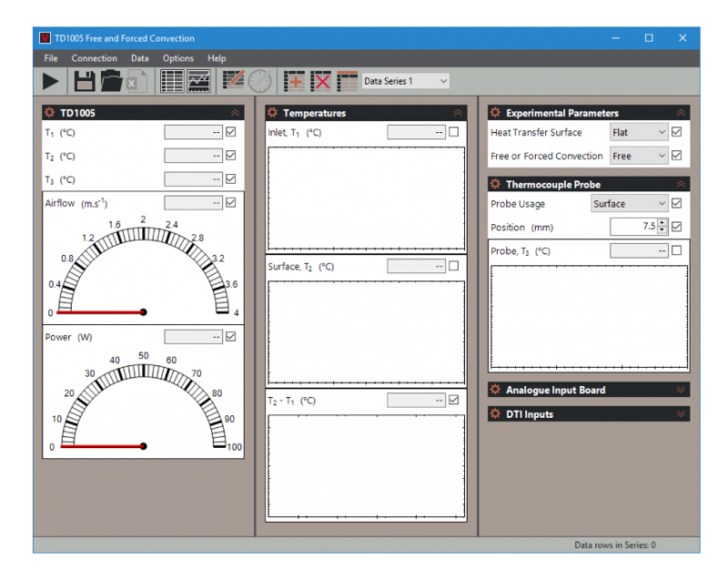Click the gear icon of TD1005 panel
The width and height of the screenshot is (728, 570).
(x=49, y=112)
